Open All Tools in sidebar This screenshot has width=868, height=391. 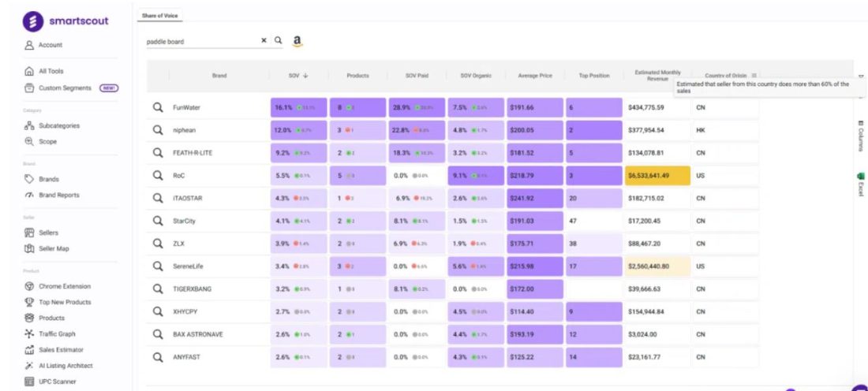click(44, 72)
